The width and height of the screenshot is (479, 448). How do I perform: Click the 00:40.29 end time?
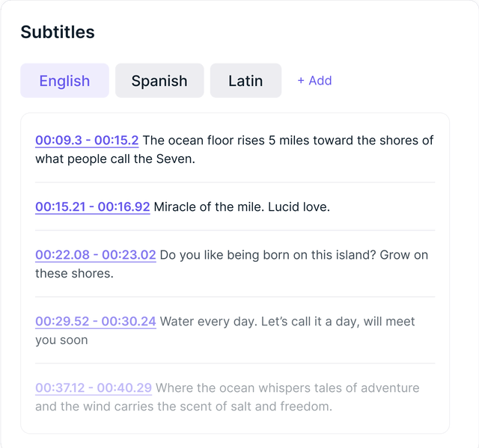pos(124,388)
